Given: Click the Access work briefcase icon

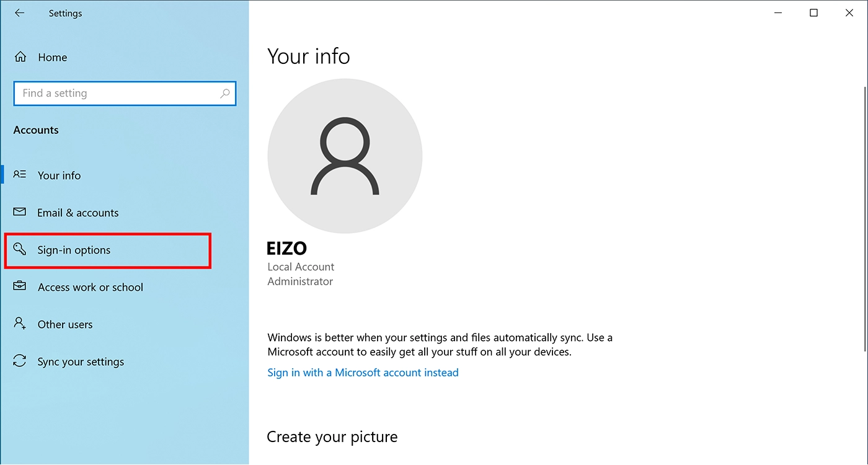Looking at the screenshot, I should (20, 286).
